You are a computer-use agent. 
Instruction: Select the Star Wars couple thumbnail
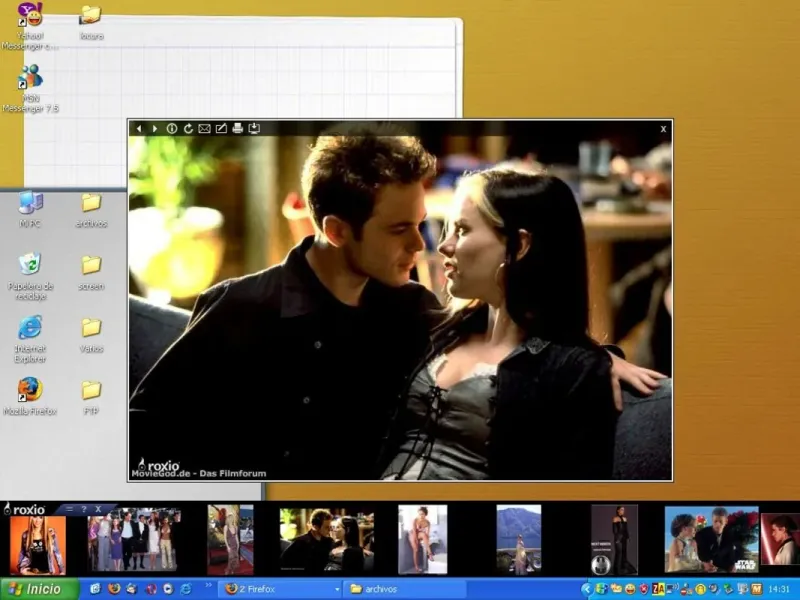[711, 540]
